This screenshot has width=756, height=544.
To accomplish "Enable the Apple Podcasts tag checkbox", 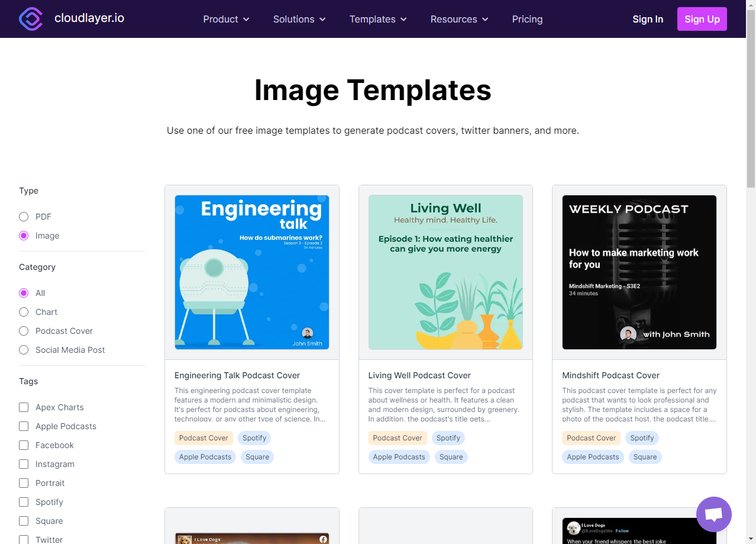I will point(23,426).
